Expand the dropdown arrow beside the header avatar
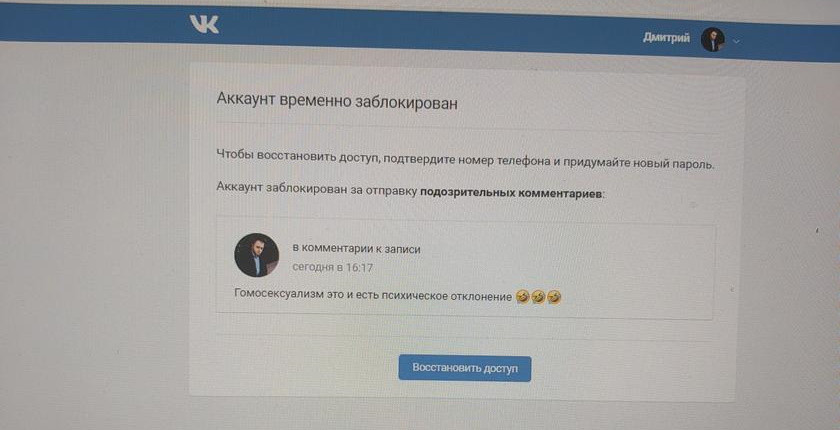 click(736, 41)
